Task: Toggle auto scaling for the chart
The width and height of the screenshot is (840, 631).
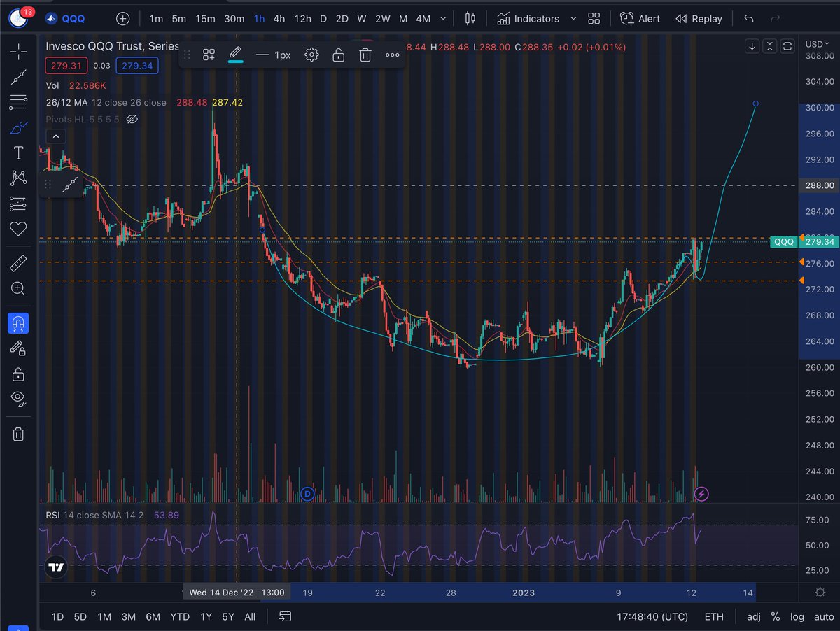Action: (x=824, y=617)
